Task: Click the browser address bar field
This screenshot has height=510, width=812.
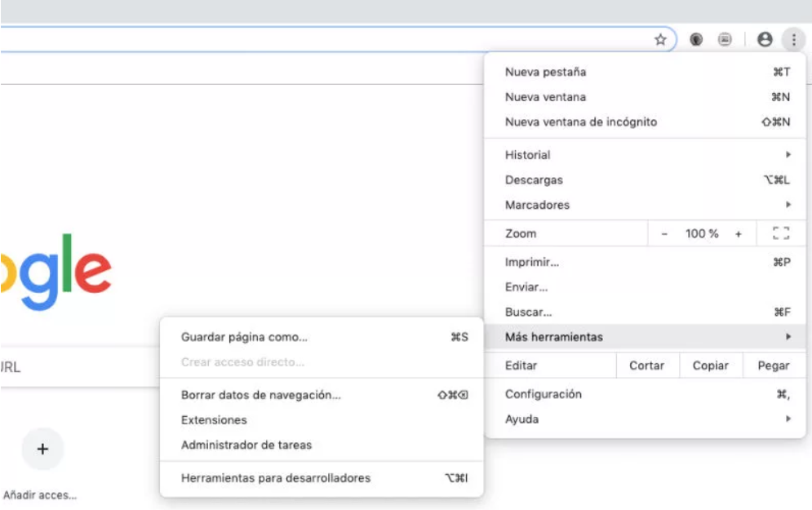Action: click(326, 40)
